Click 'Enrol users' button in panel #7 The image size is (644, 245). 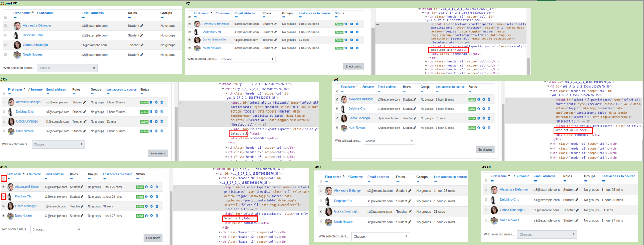353,67
